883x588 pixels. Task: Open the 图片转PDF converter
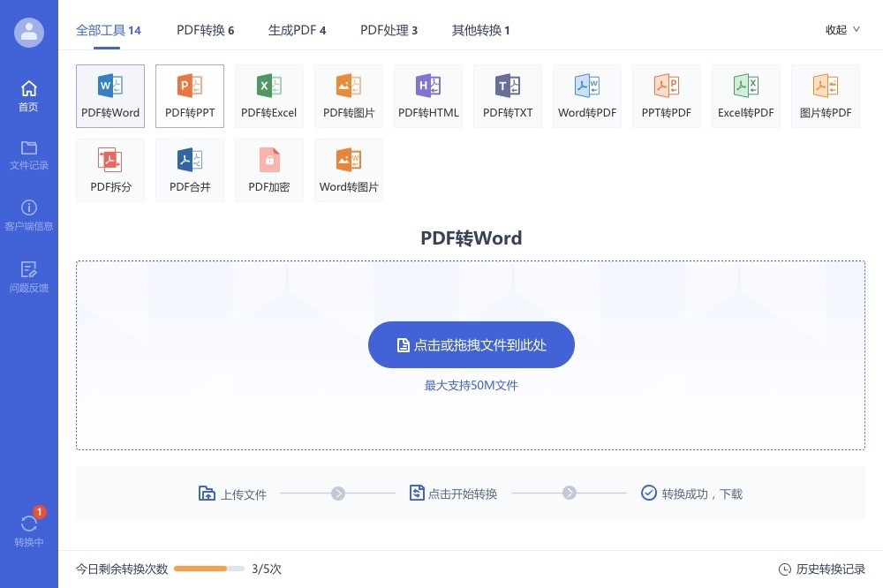click(x=826, y=95)
